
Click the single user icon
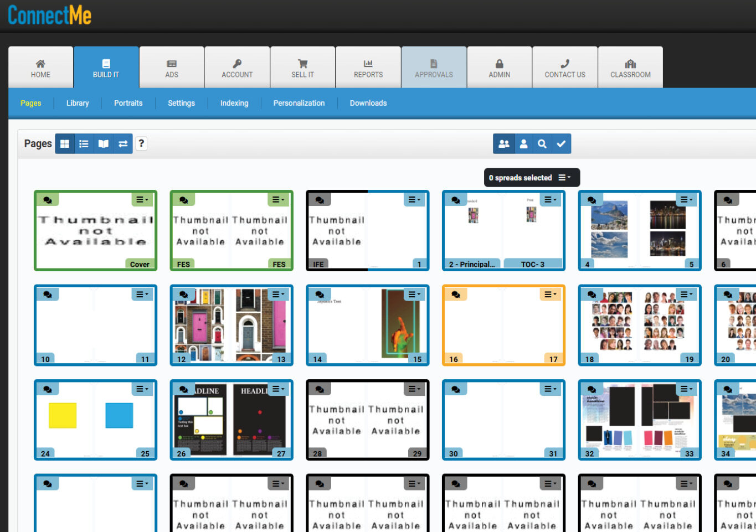523,144
